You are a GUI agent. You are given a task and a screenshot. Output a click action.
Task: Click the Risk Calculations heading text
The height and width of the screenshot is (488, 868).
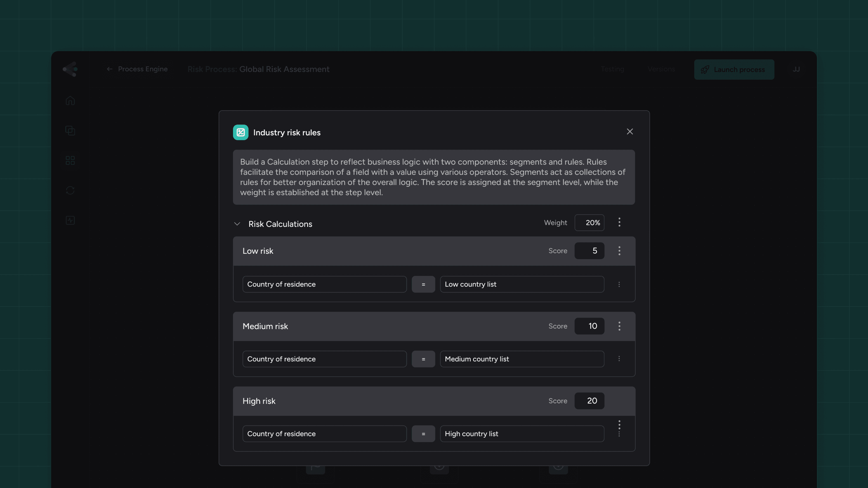point(280,224)
